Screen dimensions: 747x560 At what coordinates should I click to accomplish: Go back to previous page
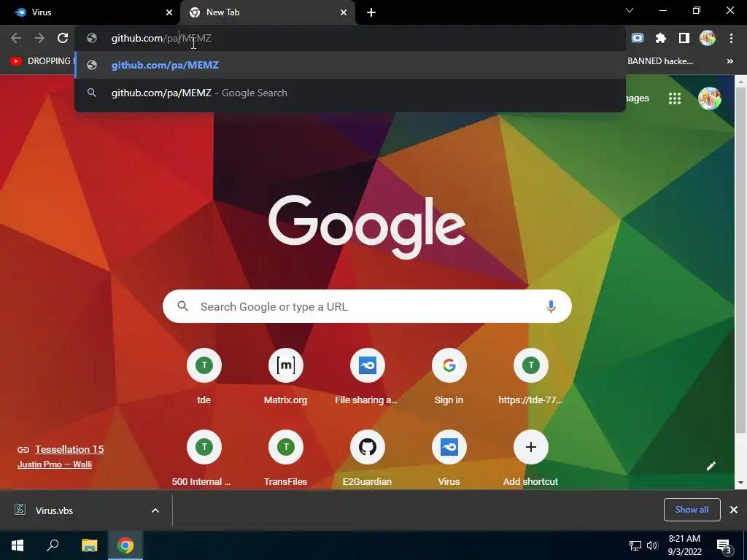[x=16, y=38]
